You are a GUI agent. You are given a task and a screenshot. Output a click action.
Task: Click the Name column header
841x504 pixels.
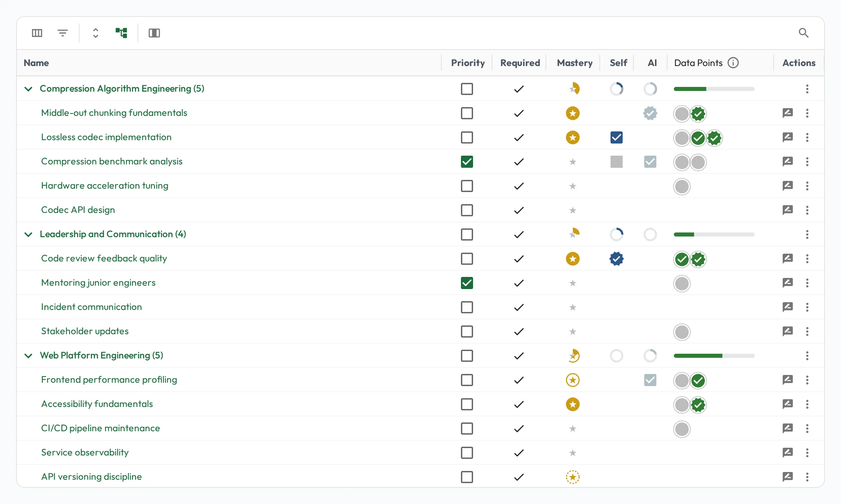coord(36,63)
